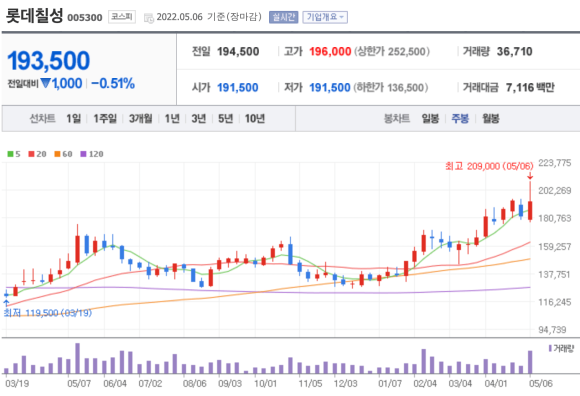Click the red 20-period moving average swatch

(31, 154)
